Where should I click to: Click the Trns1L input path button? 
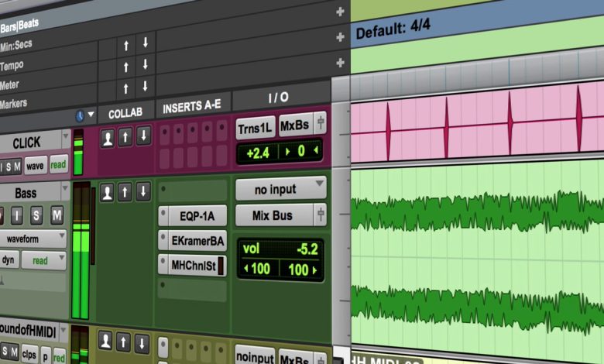point(255,128)
